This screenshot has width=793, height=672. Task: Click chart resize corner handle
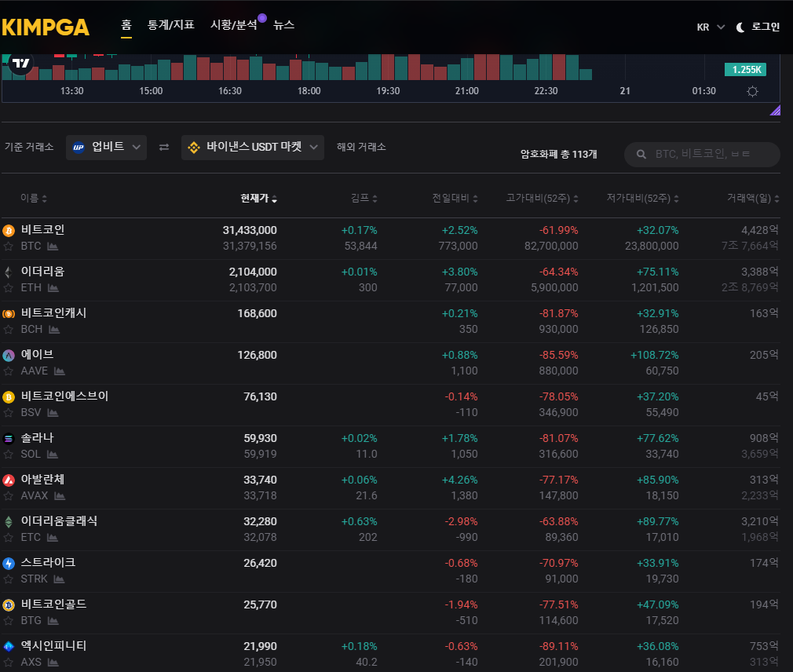pos(775,110)
